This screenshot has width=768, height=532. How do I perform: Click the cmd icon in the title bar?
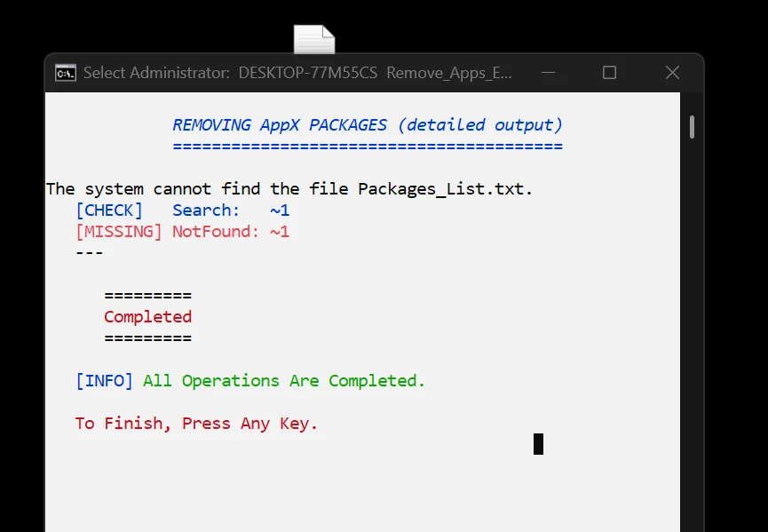[66, 73]
